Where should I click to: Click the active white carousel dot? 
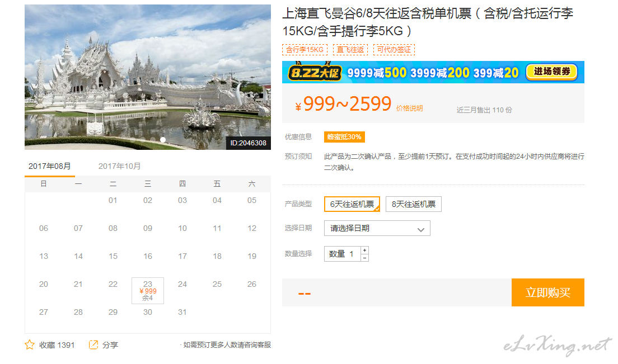[163, 140]
